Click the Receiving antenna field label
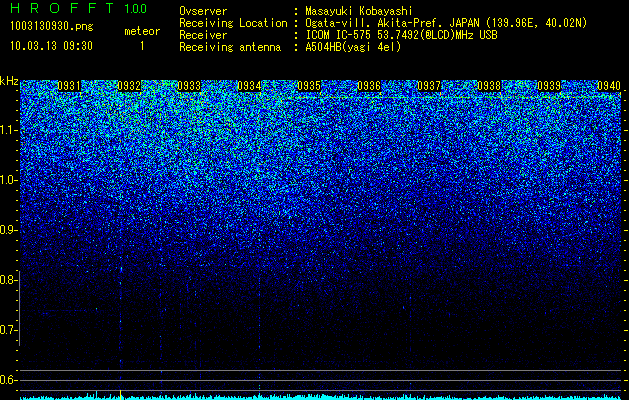Viewport: 629px width, 400px height. (230, 47)
